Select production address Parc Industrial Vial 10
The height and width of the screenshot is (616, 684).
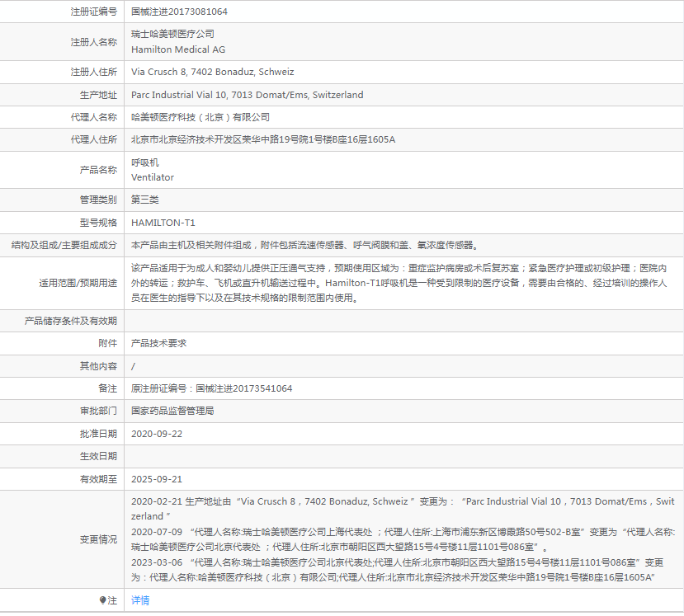(x=179, y=95)
